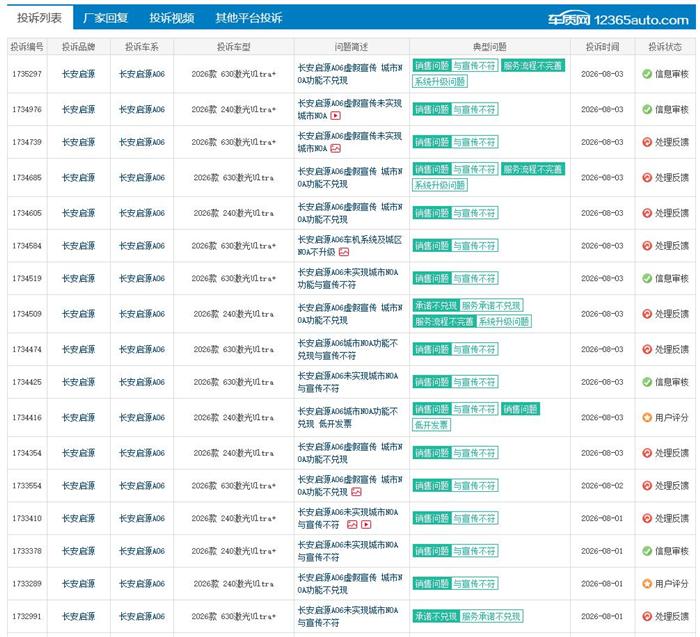Viewport: 700px width, 637px height.
Task: Click the orange star icon for complaint 1733289
Action: coord(647,583)
